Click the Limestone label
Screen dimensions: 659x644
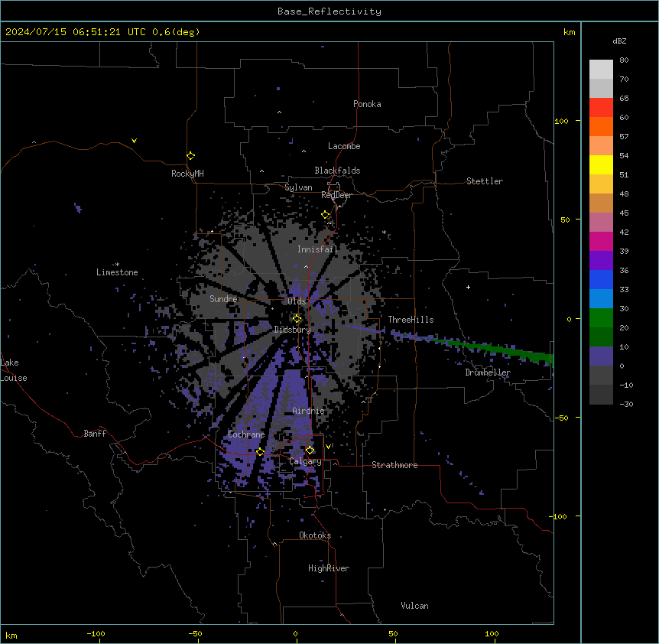[x=117, y=272]
